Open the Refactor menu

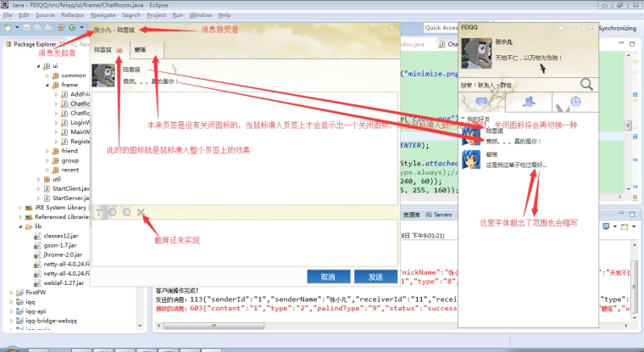click(73, 14)
